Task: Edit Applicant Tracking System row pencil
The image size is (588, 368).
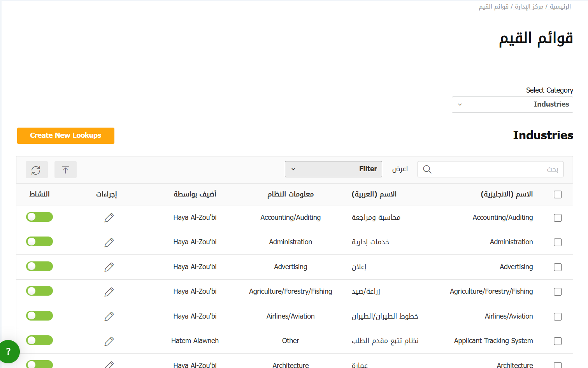Action: point(109,341)
